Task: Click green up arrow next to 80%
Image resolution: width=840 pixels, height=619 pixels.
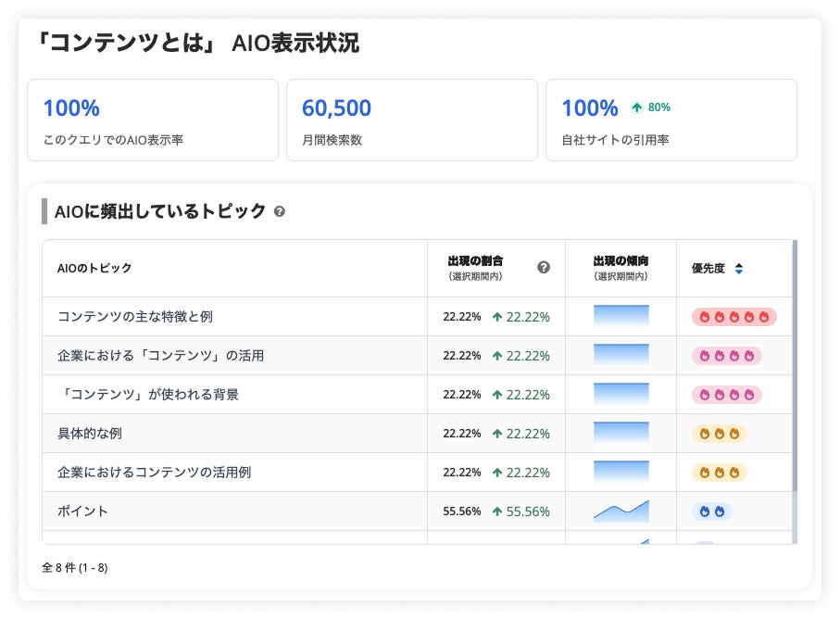Action: [636, 107]
